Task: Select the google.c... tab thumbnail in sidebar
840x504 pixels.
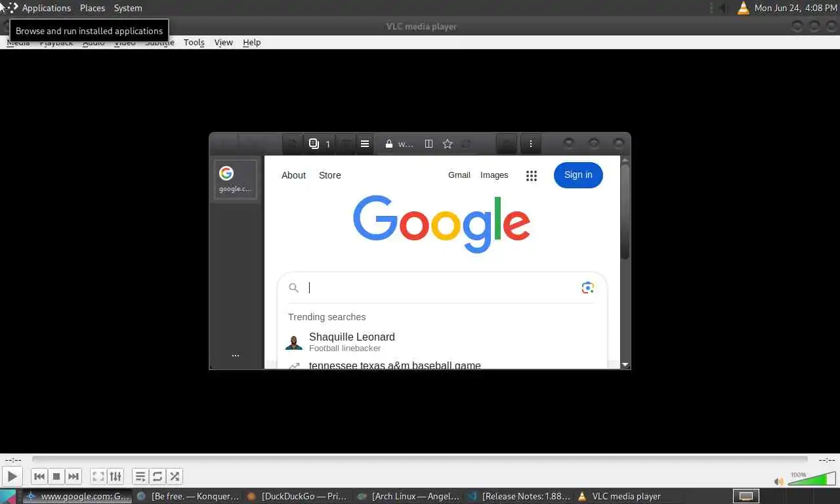Action: pyautogui.click(x=236, y=178)
